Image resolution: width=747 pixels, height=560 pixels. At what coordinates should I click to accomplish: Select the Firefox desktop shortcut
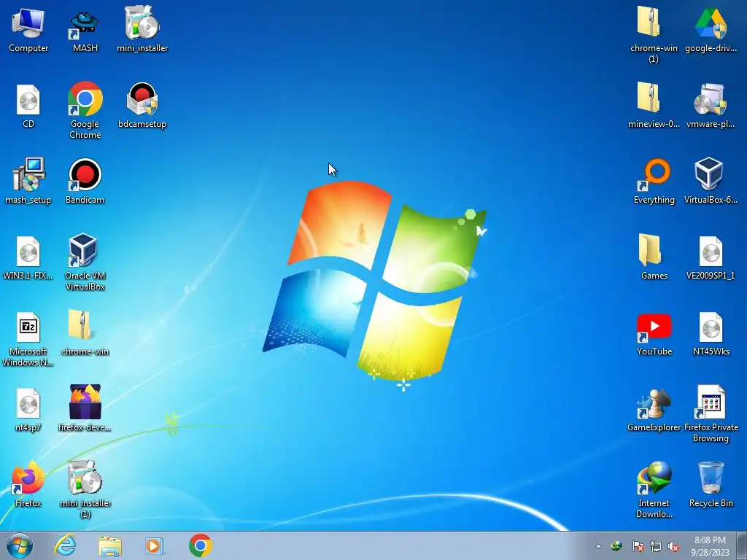click(x=28, y=485)
